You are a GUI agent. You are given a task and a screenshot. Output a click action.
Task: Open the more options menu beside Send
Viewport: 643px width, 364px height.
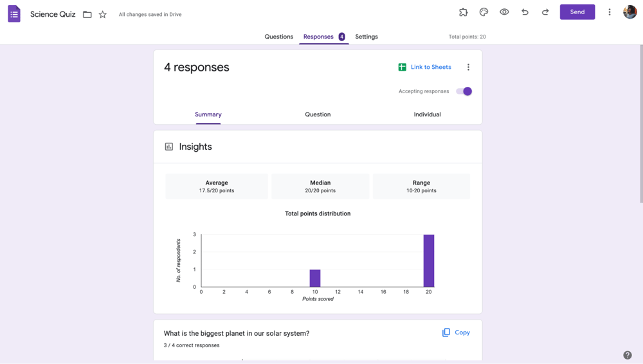click(610, 12)
